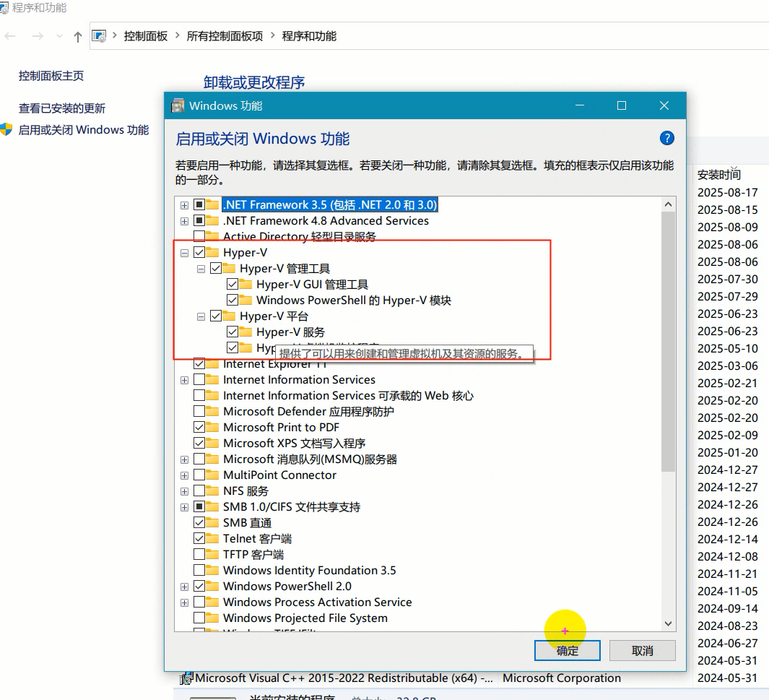Enable Microsoft Defender 应用程序防护 checkbox

[x=199, y=411]
